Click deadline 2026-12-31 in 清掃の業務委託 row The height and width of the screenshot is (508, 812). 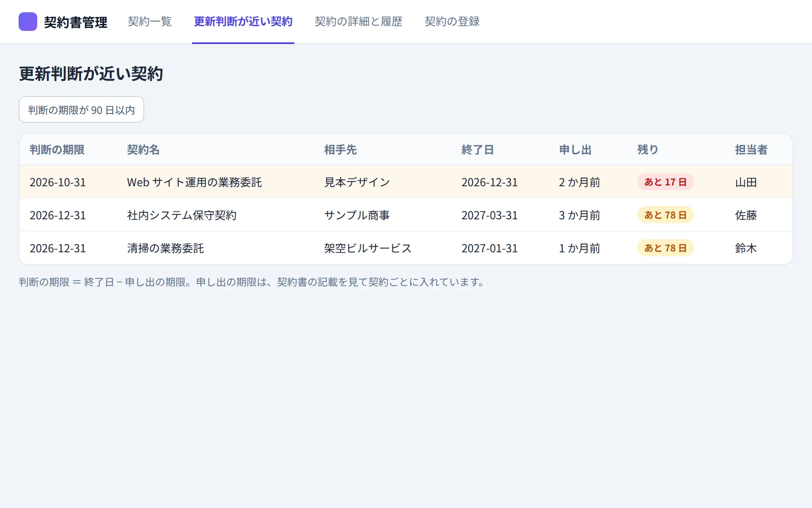pos(58,248)
